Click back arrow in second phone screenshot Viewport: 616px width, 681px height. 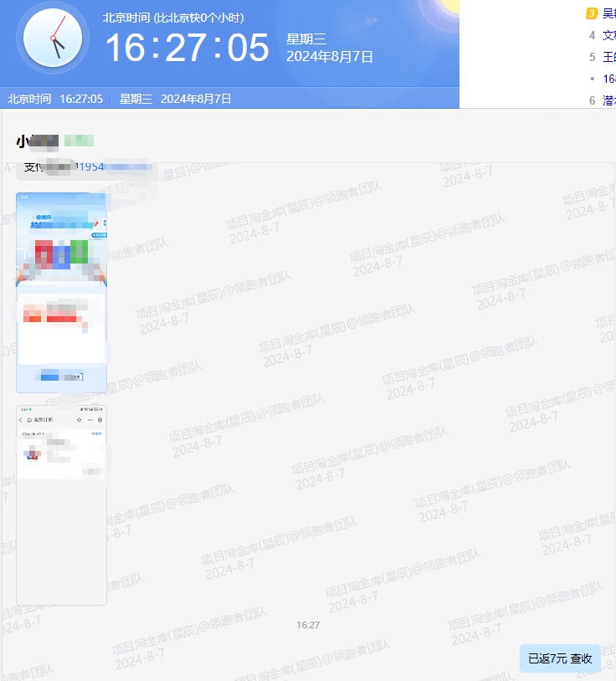(21, 419)
